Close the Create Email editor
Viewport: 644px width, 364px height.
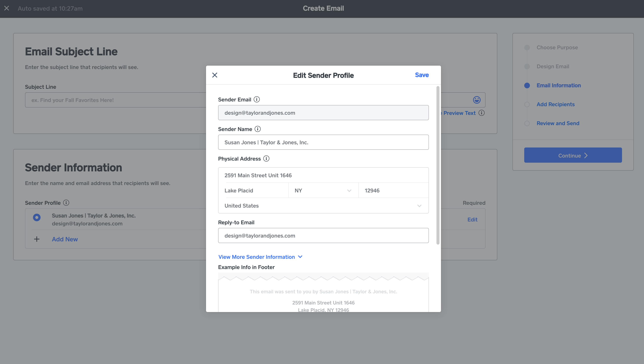[7, 8]
